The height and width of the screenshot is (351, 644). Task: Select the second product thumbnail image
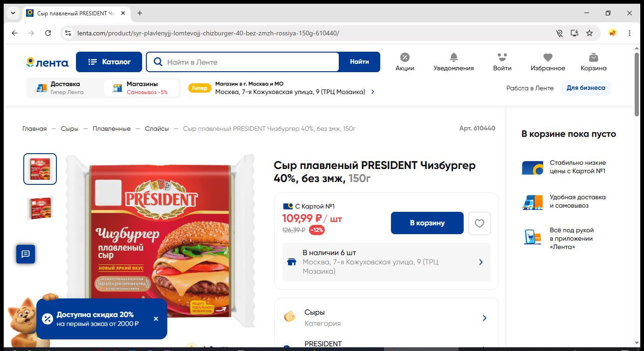click(40, 208)
